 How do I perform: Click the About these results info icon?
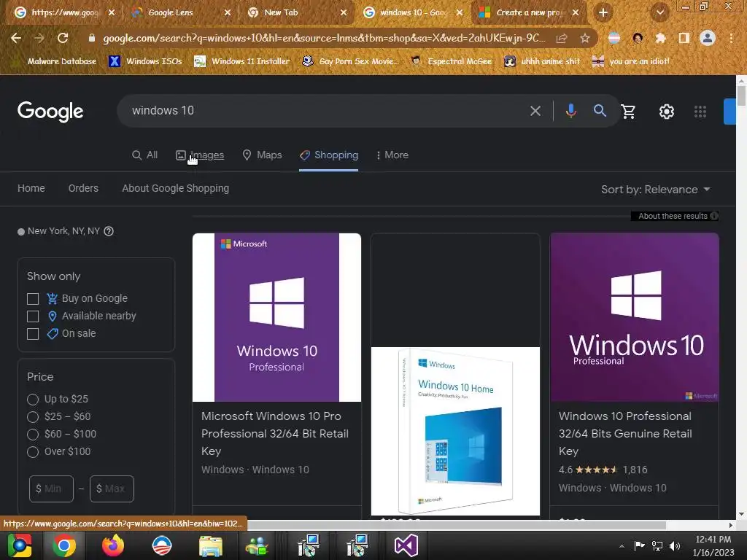click(x=714, y=216)
